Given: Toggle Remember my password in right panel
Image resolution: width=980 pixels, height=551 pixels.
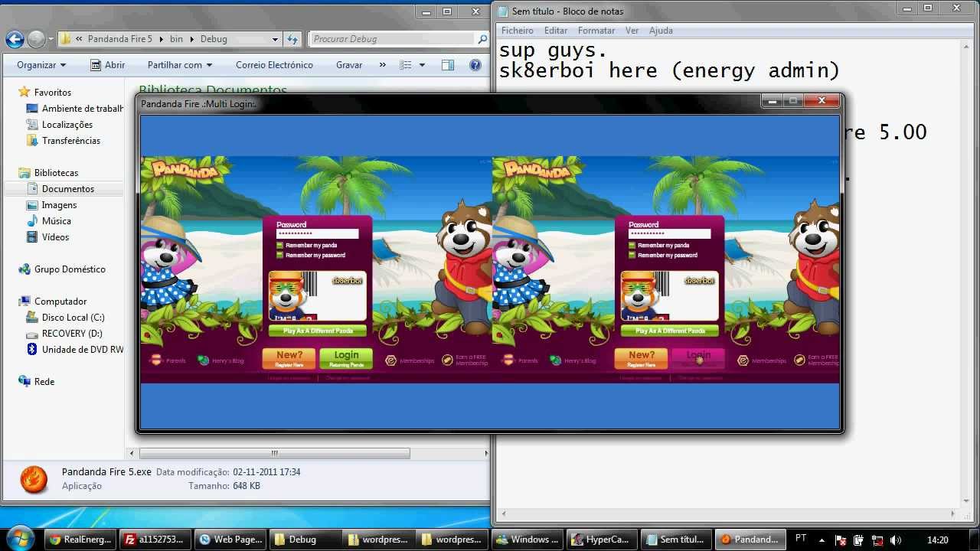Looking at the screenshot, I should pyautogui.click(x=632, y=256).
